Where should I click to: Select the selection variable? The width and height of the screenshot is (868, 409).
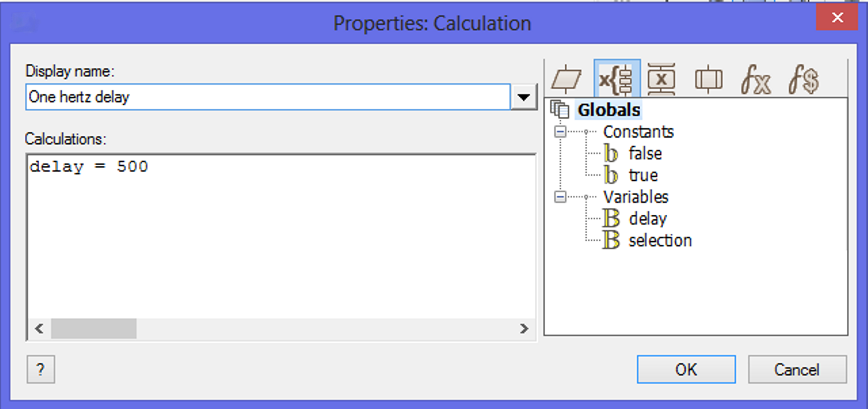click(x=660, y=240)
